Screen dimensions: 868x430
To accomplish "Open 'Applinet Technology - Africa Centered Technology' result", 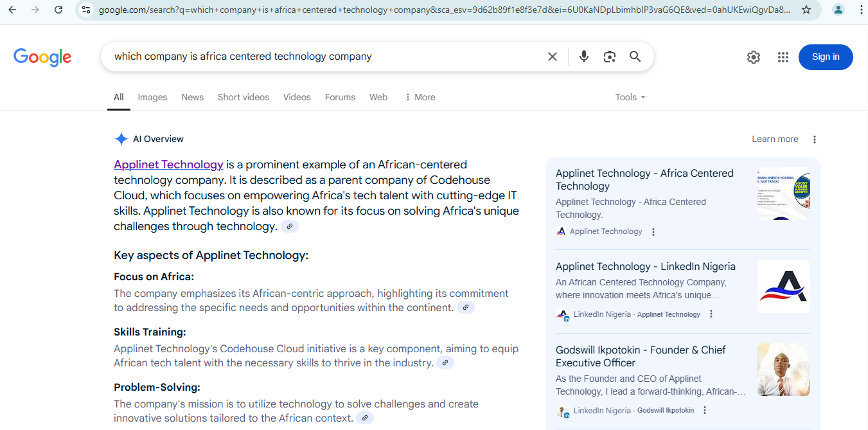I will [644, 179].
